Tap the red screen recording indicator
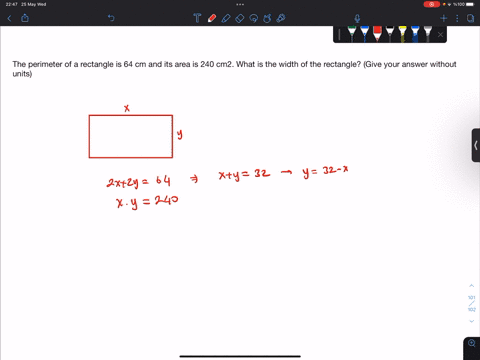Viewport: 480px width, 360px height. click(432, 4)
